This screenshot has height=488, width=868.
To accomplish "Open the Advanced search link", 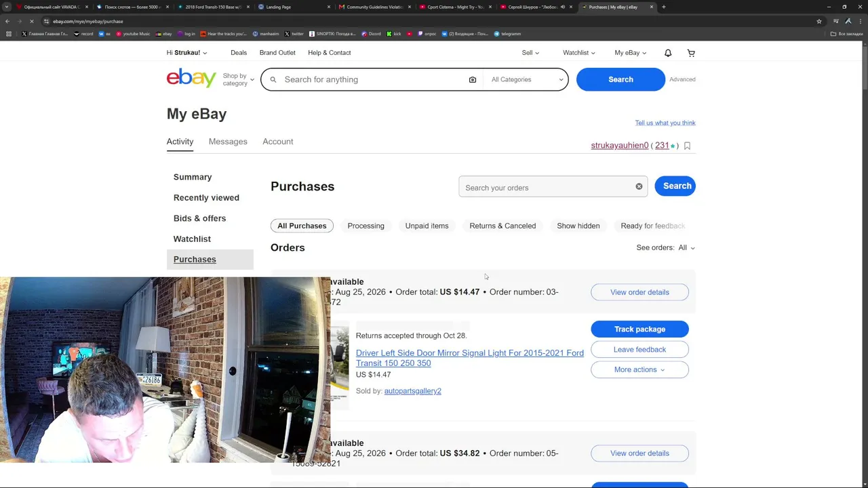I will 682,79.
